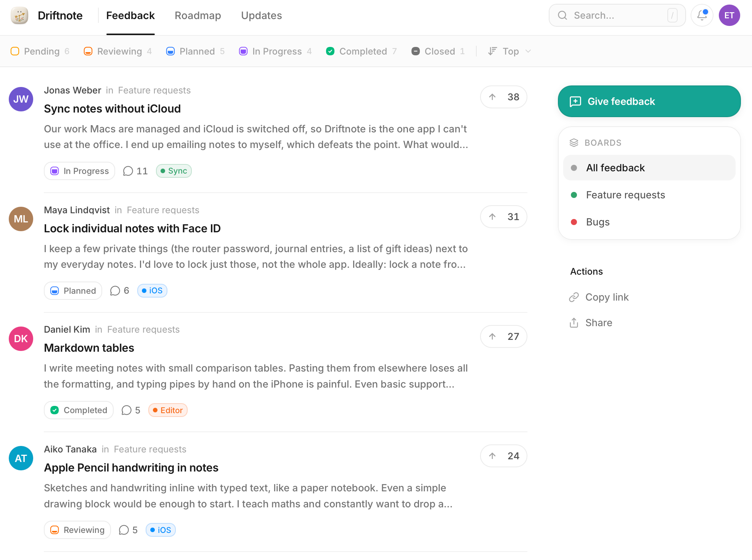Upvote arrow on Lock individual notes with Face ID

(x=492, y=217)
